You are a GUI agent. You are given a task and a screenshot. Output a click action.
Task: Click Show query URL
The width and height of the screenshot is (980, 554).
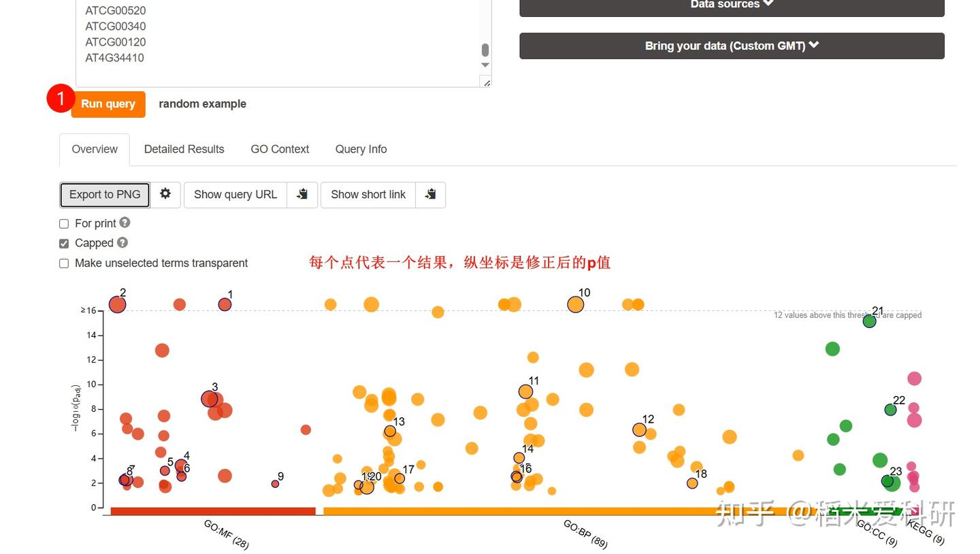(235, 195)
